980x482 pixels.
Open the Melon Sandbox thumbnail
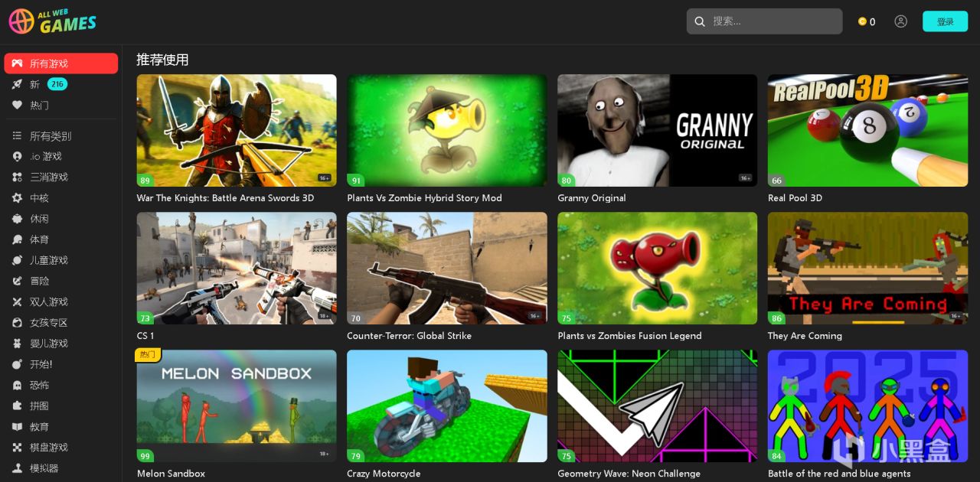coord(237,406)
